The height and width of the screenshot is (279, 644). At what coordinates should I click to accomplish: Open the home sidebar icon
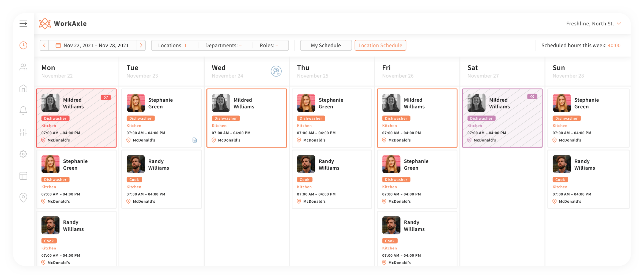tap(23, 89)
